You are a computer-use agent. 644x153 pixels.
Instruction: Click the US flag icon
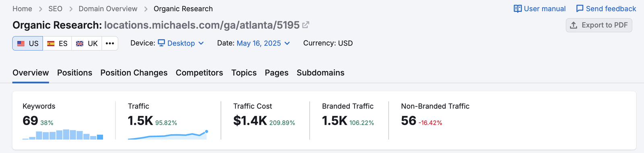point(21,44)
